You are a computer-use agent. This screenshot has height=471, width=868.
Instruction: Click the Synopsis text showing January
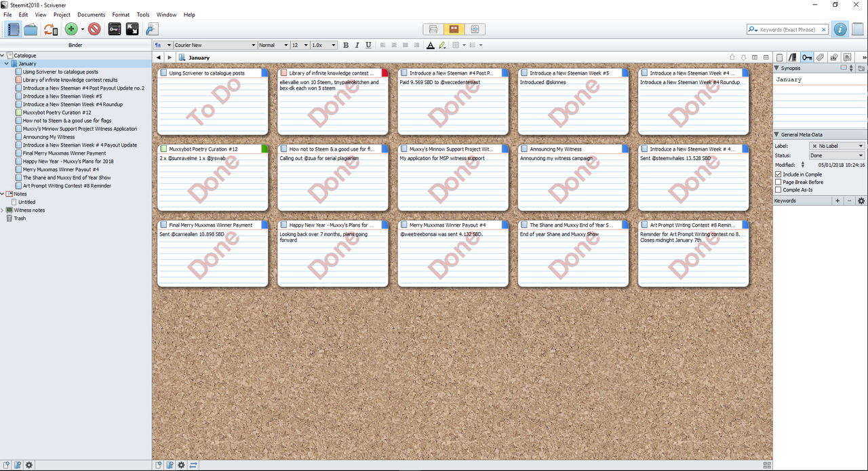coord(789,80)
